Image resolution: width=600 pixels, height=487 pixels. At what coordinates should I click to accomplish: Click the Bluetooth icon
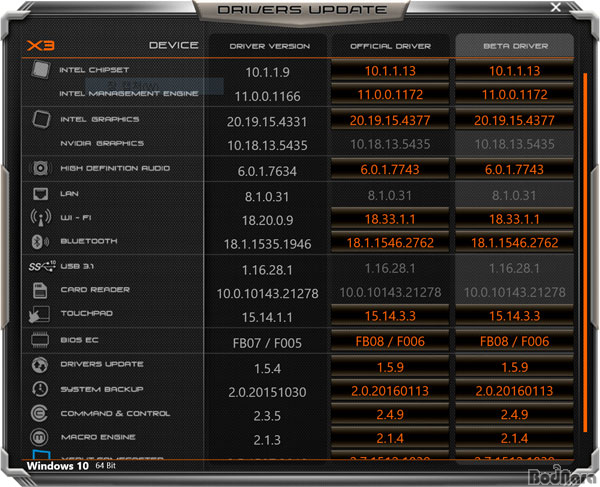coord(40,241)
